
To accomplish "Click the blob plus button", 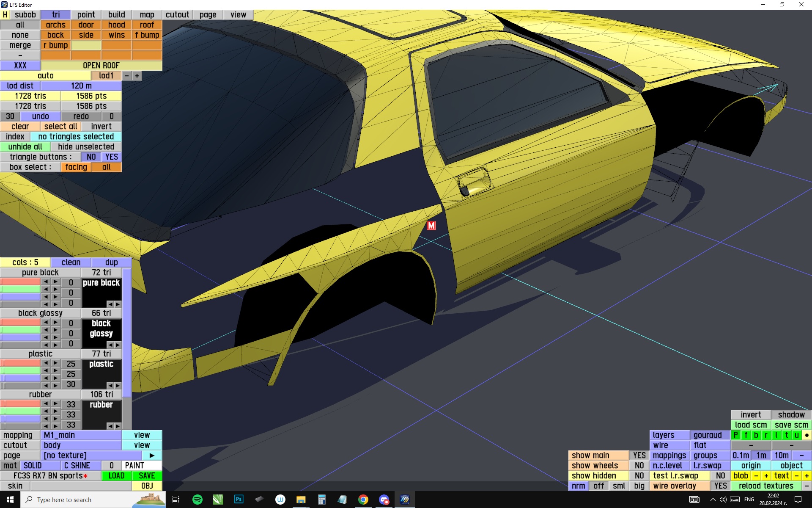I will coord(766,476).
